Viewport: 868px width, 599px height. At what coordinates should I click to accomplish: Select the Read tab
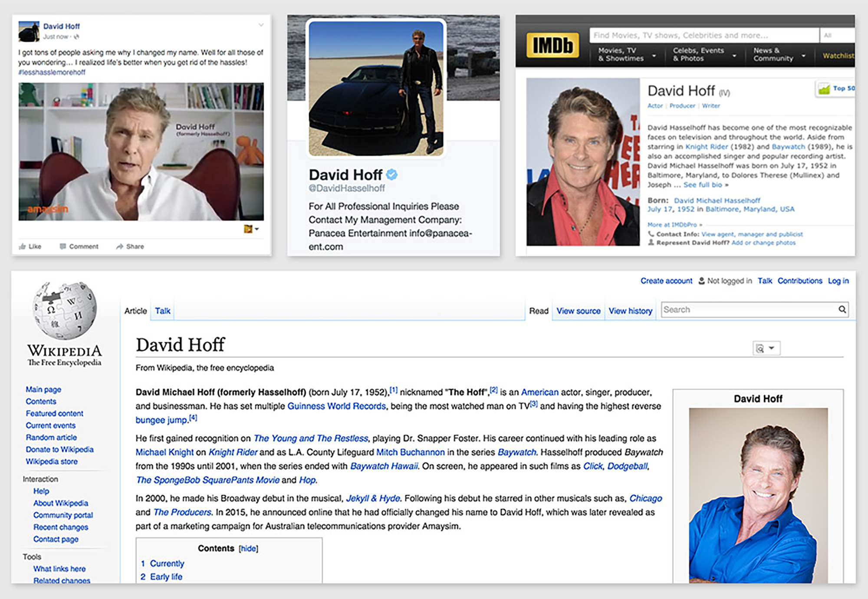[539, 311]
